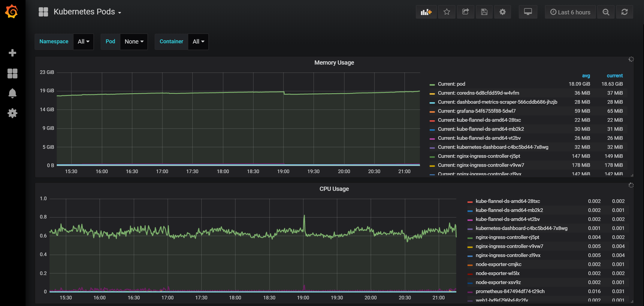
Task: Toggle Current: kube-flannel-ds-amd64-mb2k2 memory series
Action: [481, 129]
